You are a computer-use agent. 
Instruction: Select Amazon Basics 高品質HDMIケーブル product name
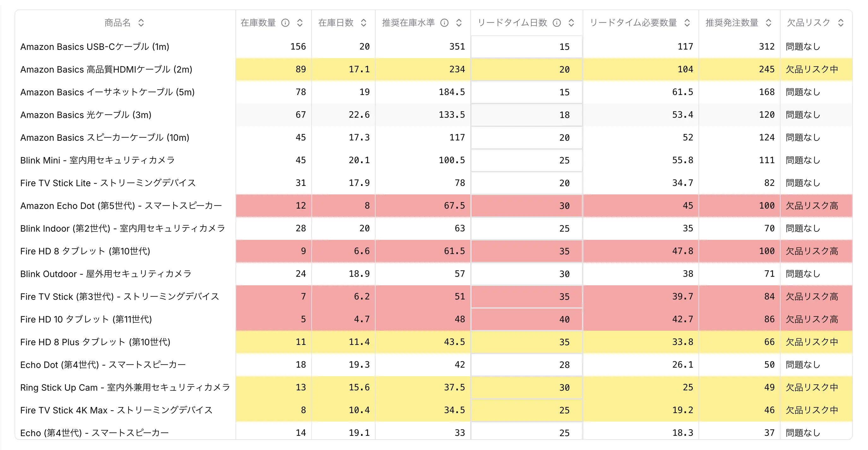(x=106, y=69)
